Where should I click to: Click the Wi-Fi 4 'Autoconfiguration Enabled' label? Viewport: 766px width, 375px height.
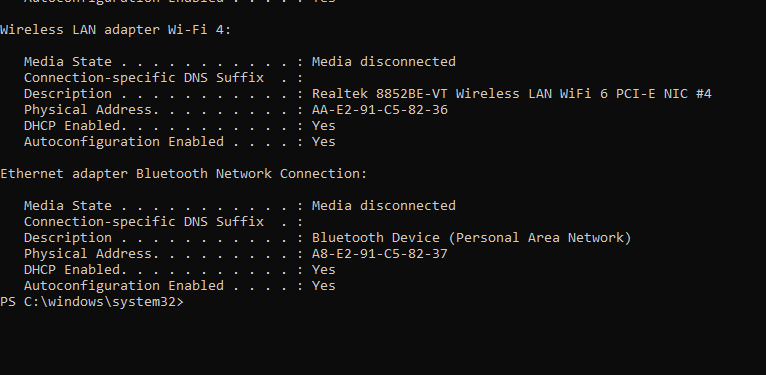[x=124, y=142]
